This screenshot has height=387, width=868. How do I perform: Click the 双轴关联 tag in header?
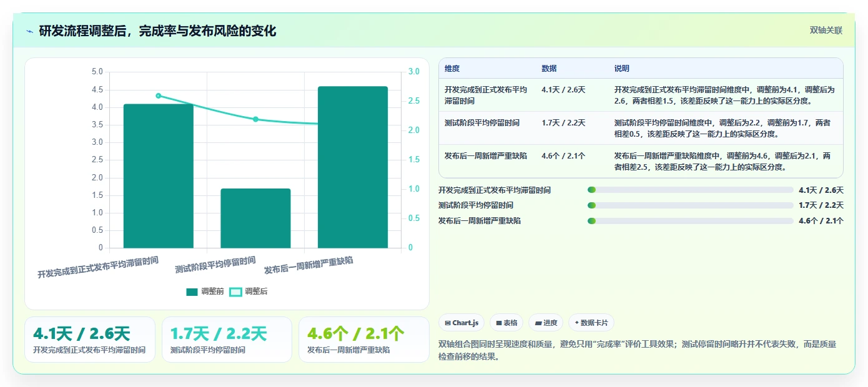826,30
